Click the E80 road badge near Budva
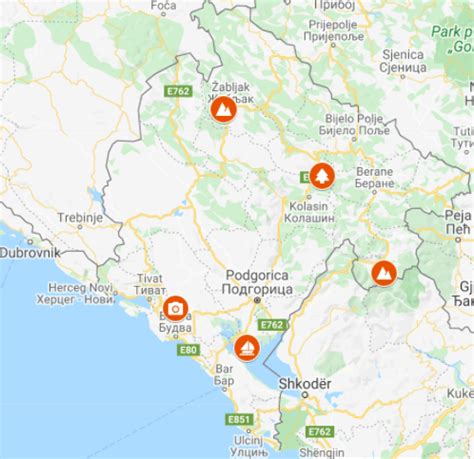 [x=188, y=350]
